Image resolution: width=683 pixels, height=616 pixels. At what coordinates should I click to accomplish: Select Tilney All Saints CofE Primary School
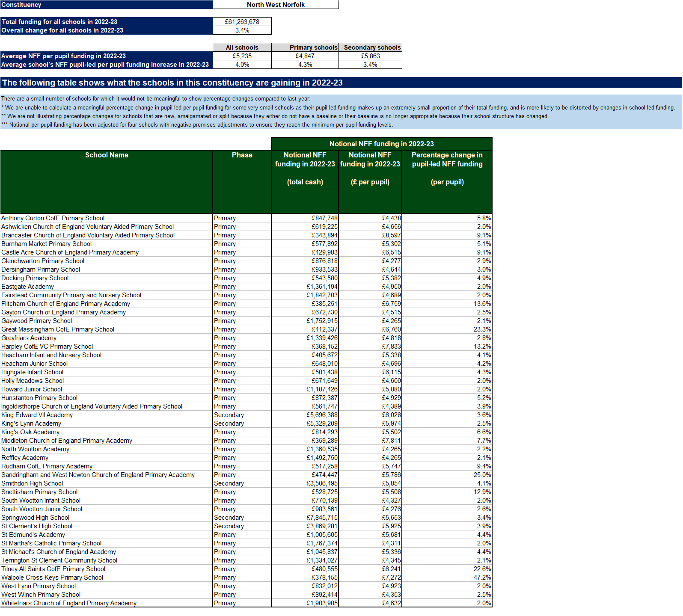pyautogui.click(x=53, y=569)
